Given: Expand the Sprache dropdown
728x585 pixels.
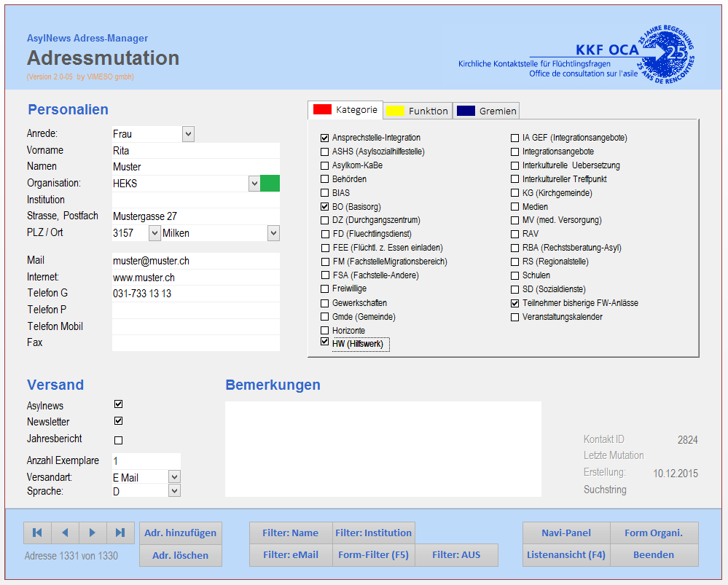Looking at the screenshot, I should [x=174, y=491].
